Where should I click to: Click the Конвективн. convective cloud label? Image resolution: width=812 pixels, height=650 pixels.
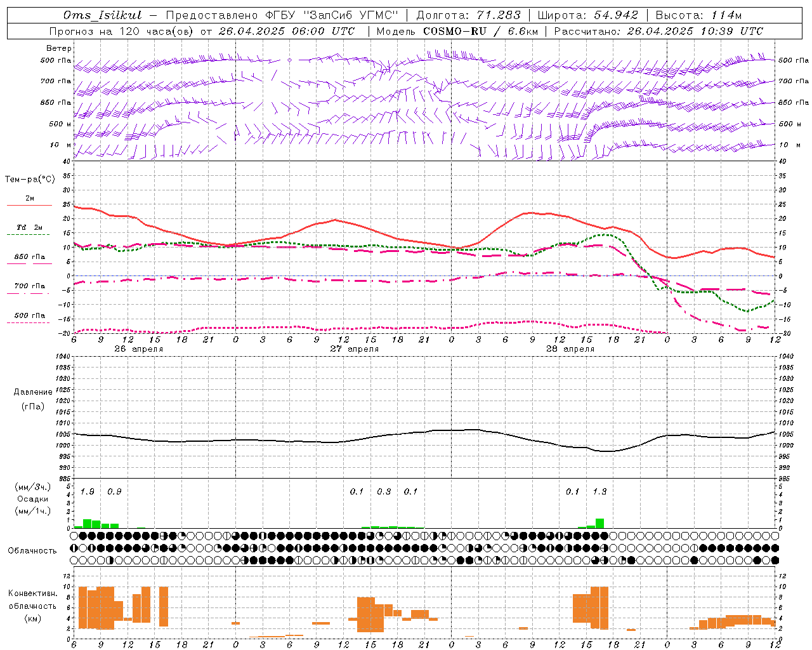(x=33, y=594)
